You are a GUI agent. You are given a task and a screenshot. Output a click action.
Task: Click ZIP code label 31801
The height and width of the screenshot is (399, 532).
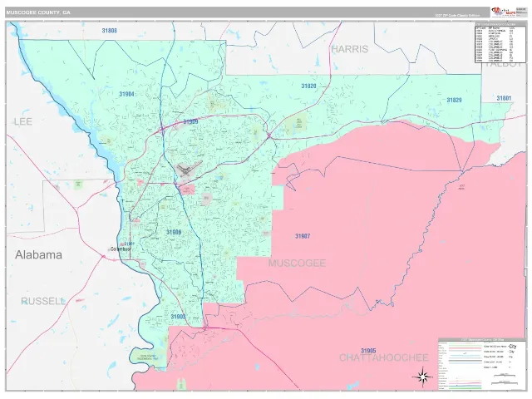pyautogui.click(x=504, y=98)
